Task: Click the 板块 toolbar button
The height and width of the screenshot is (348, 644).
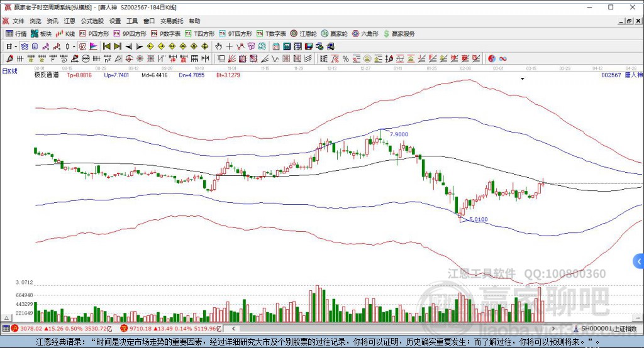Action: (x=41, y=34)
